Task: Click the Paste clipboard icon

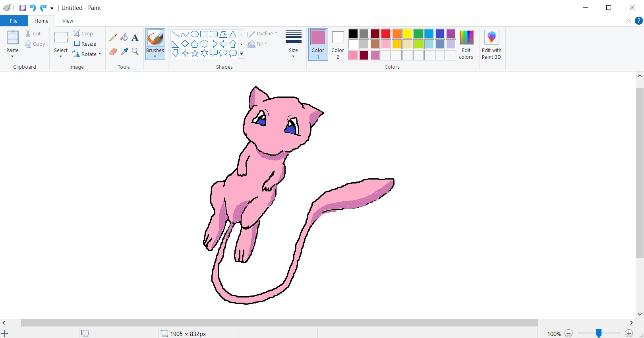Action: point(12,38)
